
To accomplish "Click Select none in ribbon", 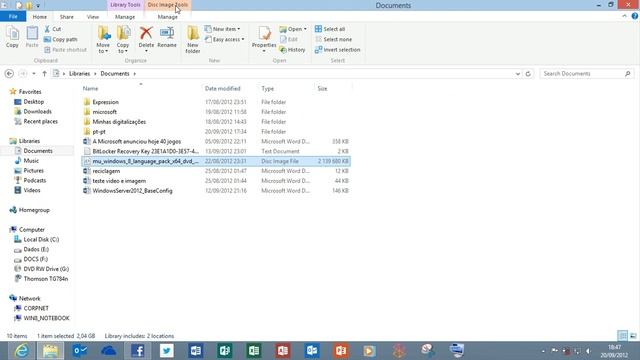I will tap(333, 40).
